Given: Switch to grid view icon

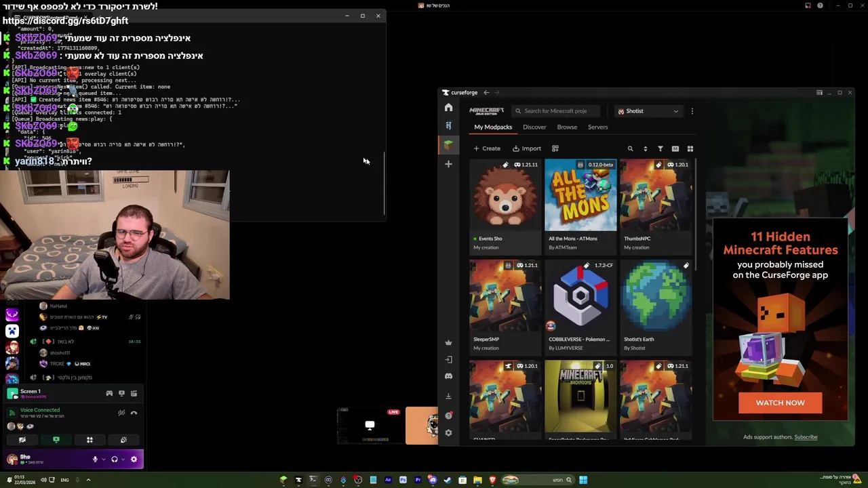Looking at the screenshot, I should (x=690, y=148).
